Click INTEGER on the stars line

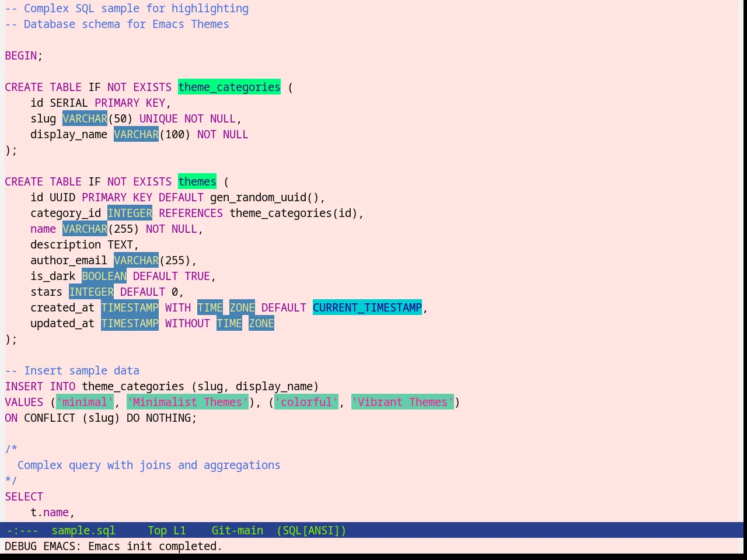pyautogui.click(x=92, y=292)
